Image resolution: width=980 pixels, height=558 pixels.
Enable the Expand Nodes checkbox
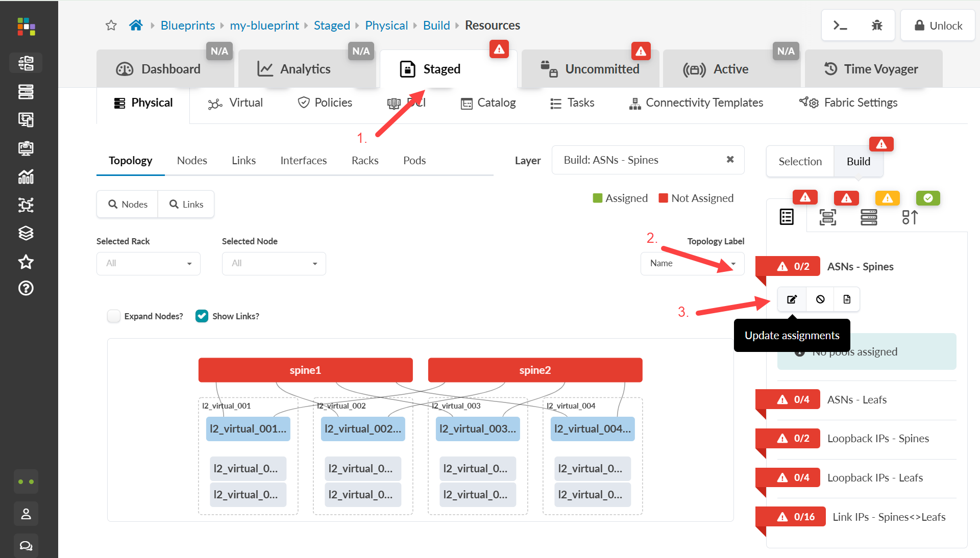pyautogui.click(x=114, y=316)
